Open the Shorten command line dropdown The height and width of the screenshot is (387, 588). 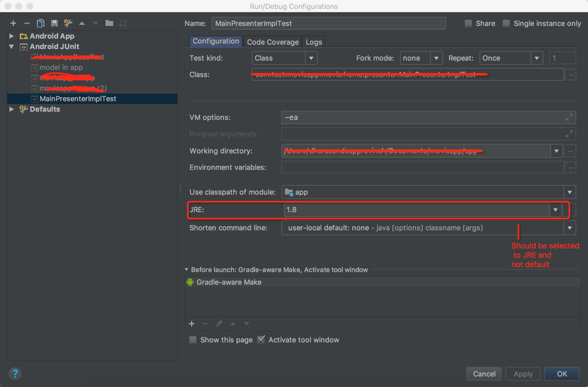[x=569, y=228]
